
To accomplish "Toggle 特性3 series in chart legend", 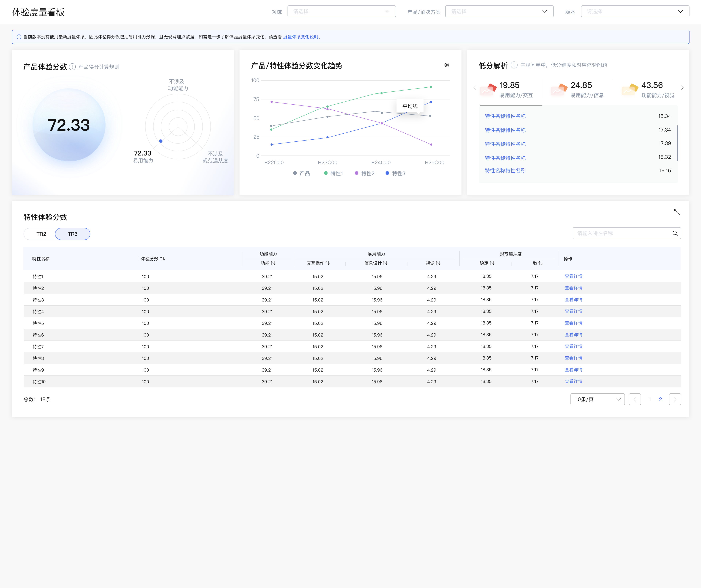I will click(x=396, y=173).
